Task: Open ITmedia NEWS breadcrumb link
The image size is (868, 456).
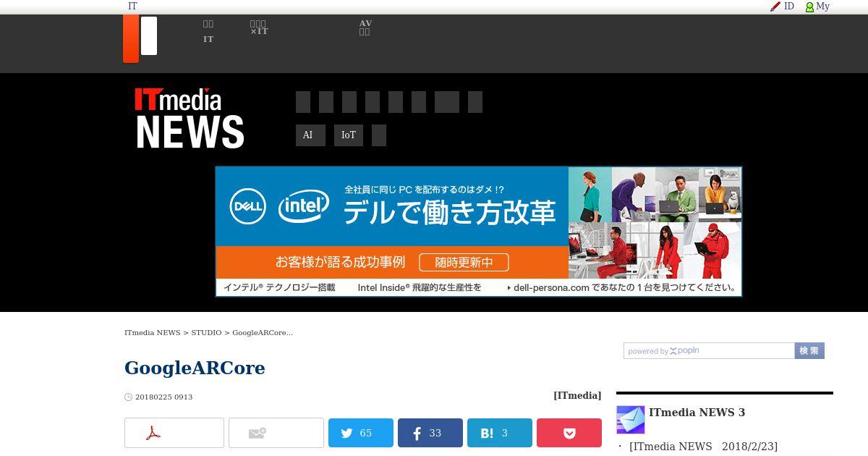Action: (x=152, y=333)
